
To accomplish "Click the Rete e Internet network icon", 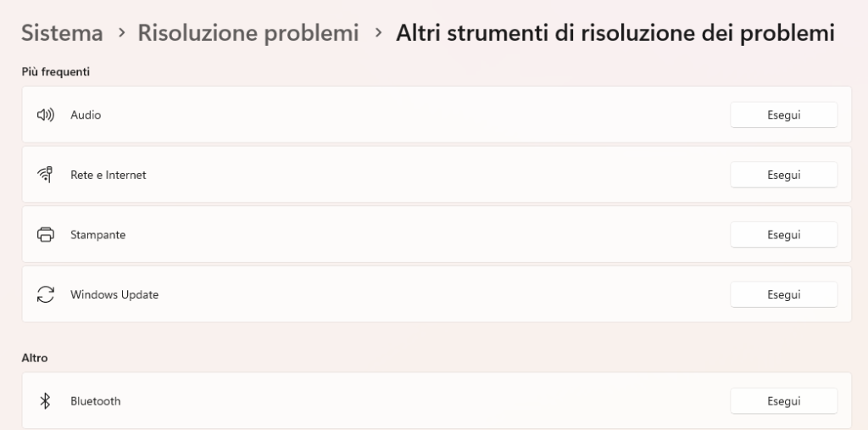I will [x=46, y=175].
